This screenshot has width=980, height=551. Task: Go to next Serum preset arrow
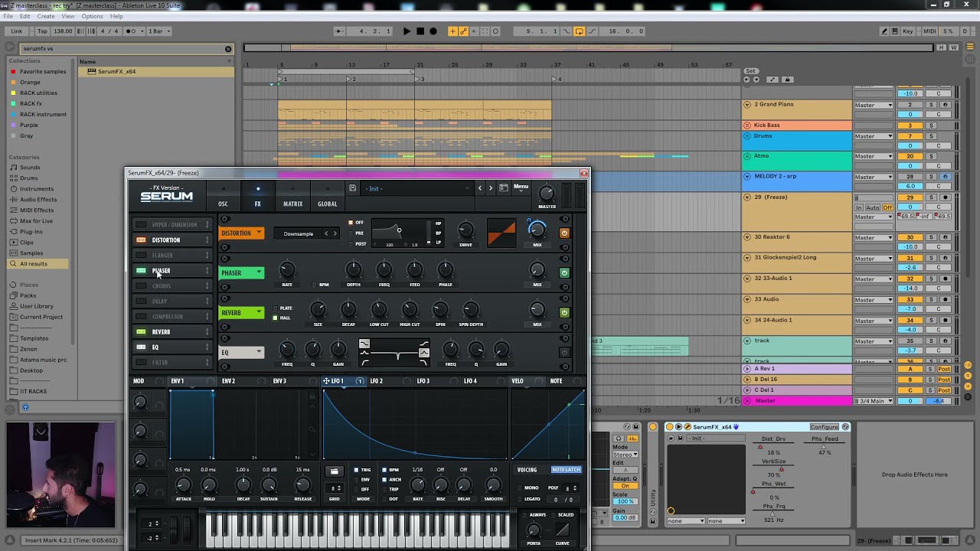pyautogui.click(x=491, y=188)
